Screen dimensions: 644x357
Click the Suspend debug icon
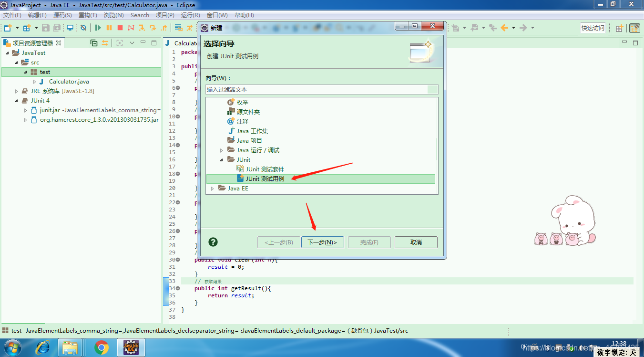[x=109, y=28]
